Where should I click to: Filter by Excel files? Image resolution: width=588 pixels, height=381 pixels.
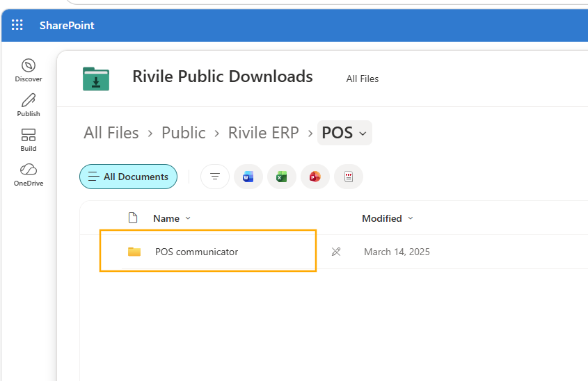click(x=282, y=177)
